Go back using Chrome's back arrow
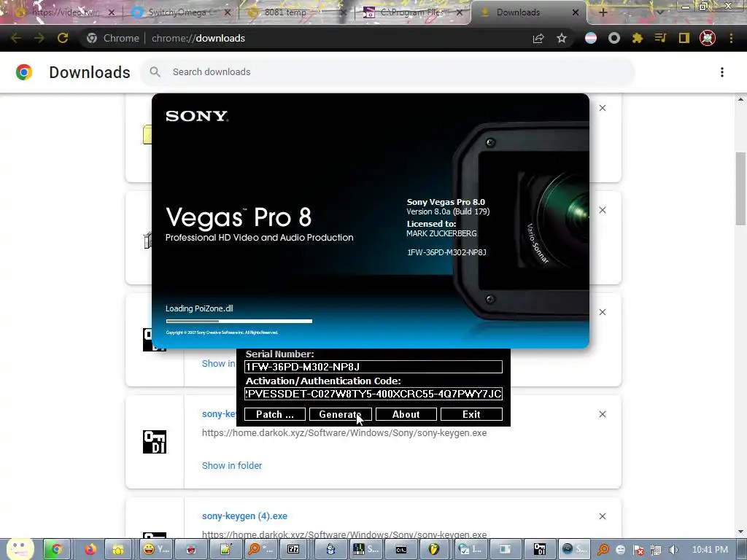This screenshot has height=560, width=747. click(x=16, y=38)
